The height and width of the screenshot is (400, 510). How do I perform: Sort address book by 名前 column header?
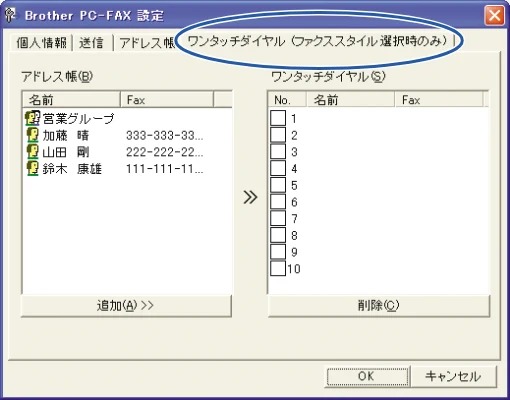71,100
